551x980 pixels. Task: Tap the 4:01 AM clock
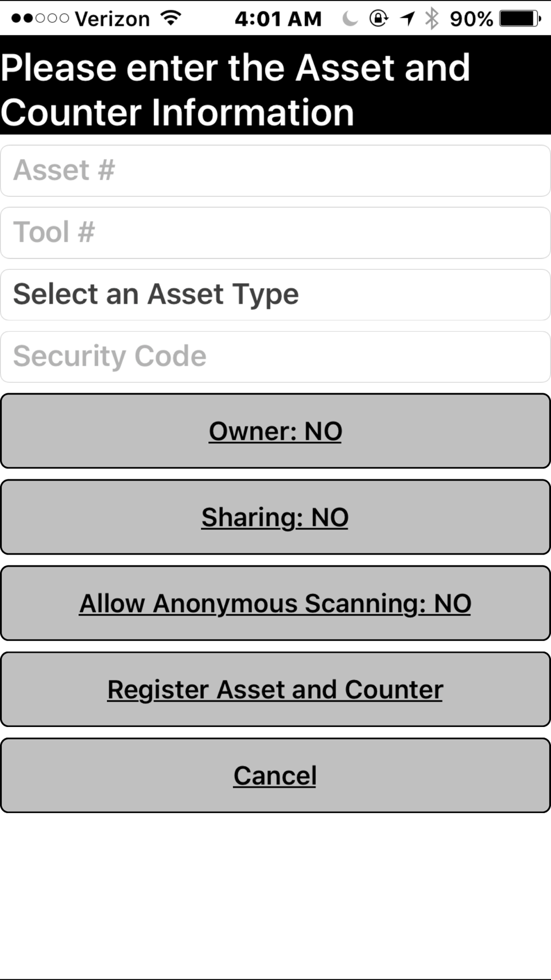click(x=278, y=19)
